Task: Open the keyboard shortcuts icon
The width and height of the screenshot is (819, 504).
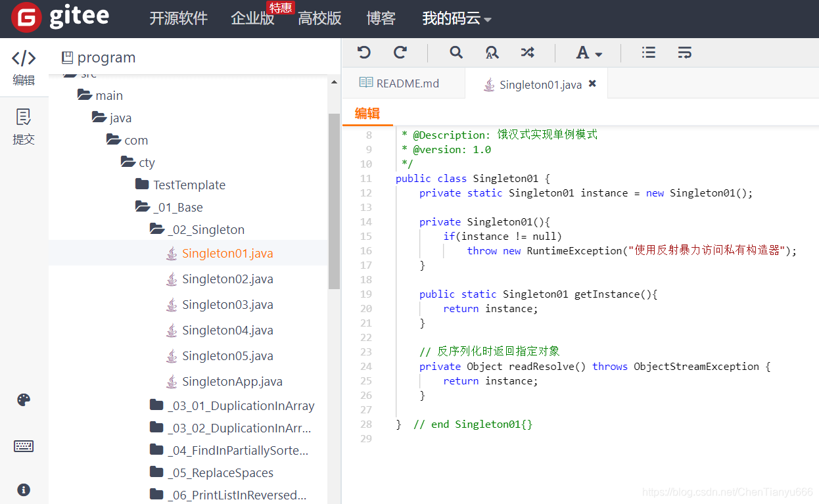Action: tap(24, 446)
